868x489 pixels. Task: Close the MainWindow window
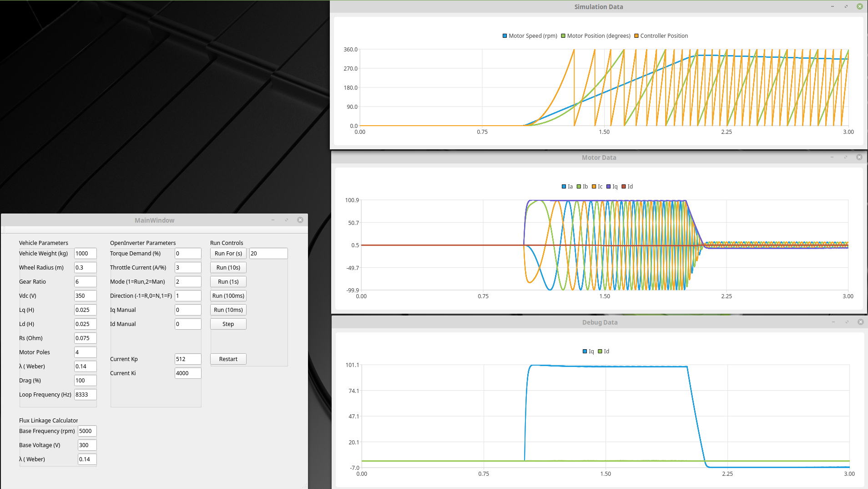tap(300, 220)
